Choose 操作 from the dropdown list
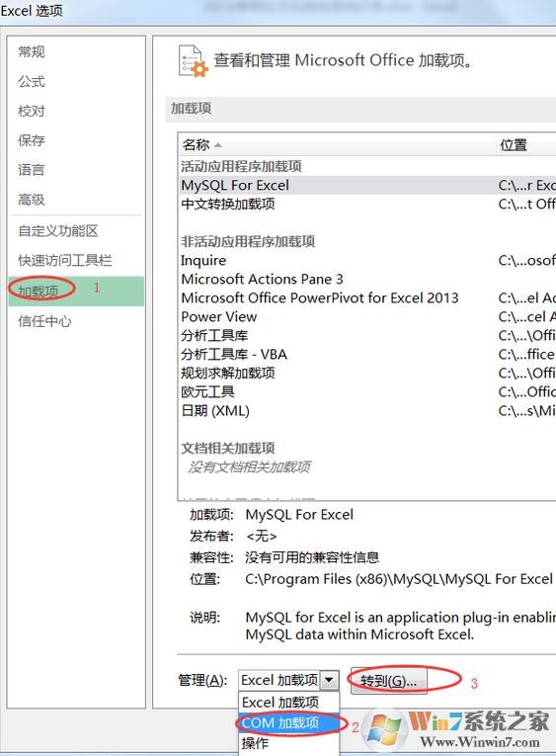The image size is (556, 756). pyautogui.click(x=289, y=743)
